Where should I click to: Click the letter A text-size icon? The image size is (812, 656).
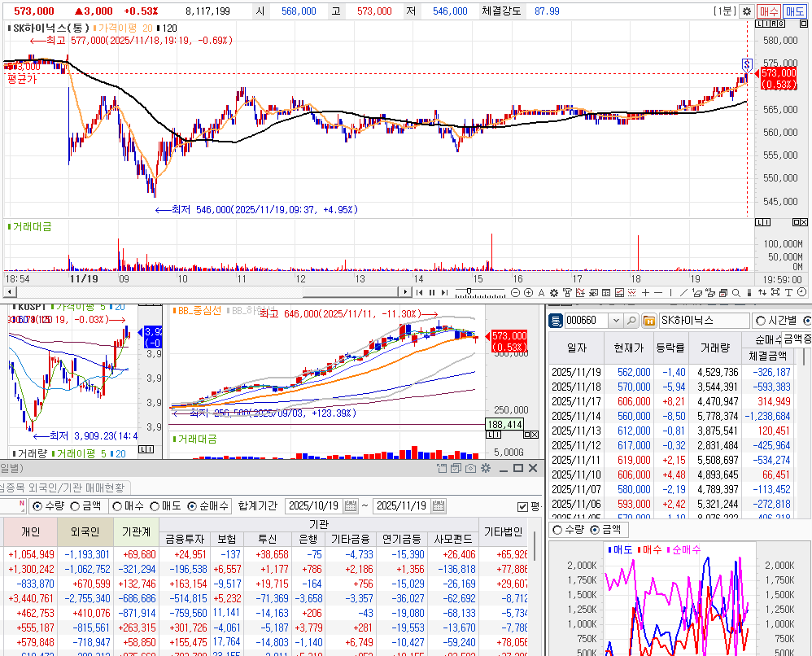(x=541, y=293)
